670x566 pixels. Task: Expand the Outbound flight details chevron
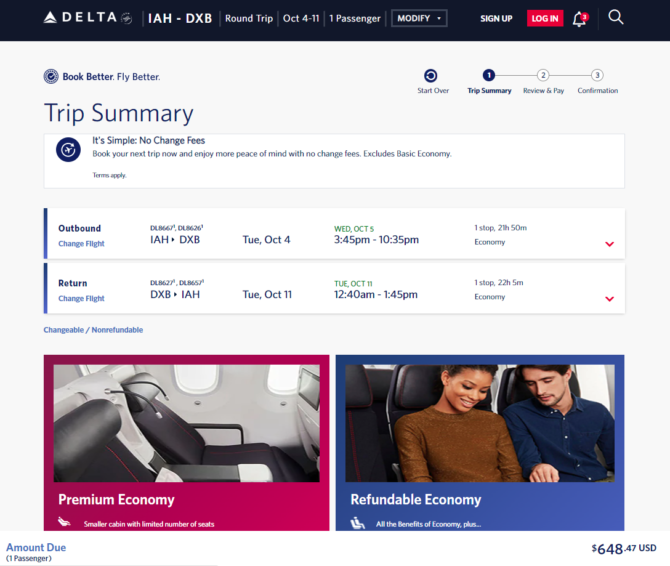(x=609, y=244)
